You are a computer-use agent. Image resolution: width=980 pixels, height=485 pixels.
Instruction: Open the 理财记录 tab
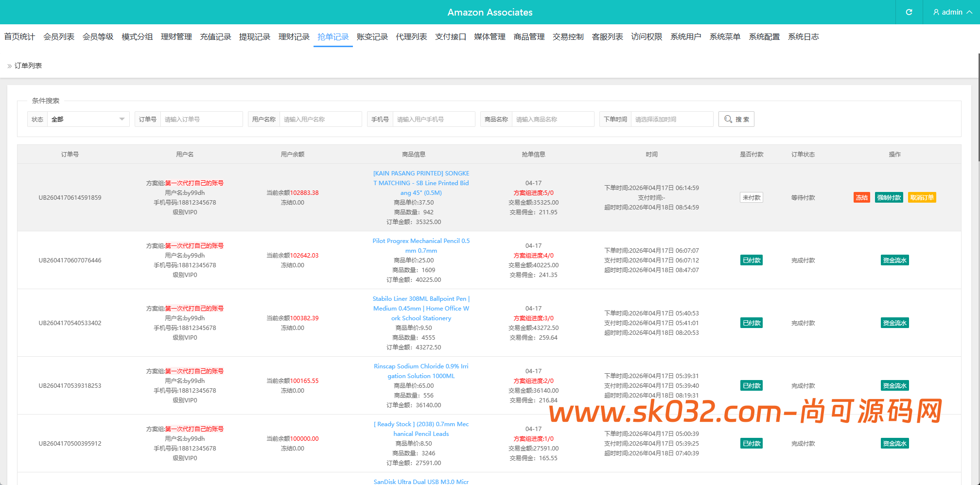tap(294, 36)
